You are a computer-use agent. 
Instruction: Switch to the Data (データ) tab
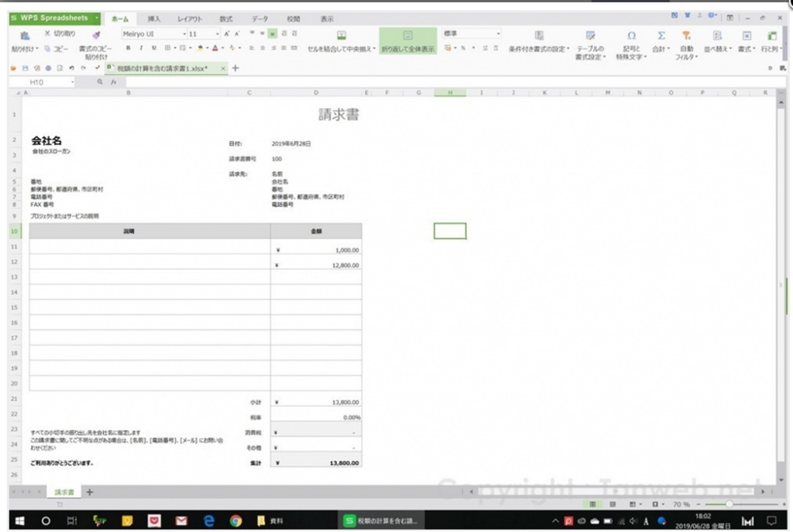click(260, 19)
